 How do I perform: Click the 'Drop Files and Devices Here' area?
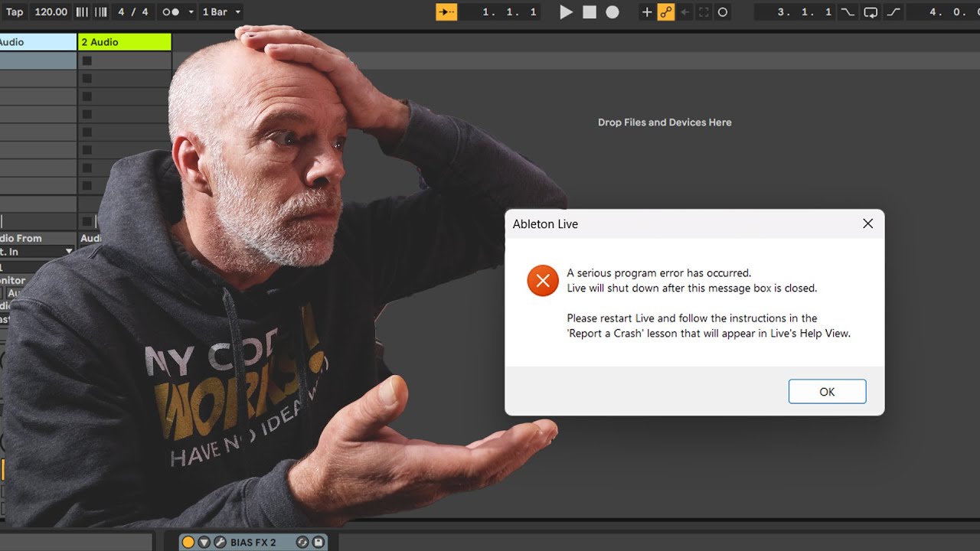point(665,122)
